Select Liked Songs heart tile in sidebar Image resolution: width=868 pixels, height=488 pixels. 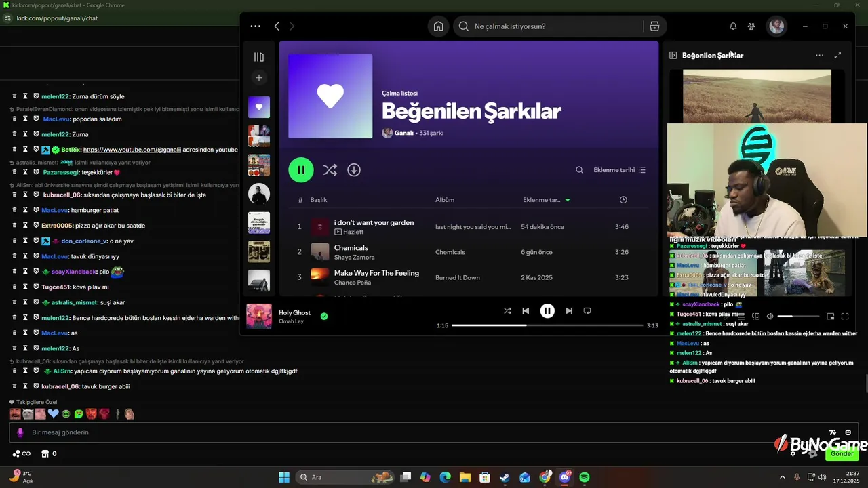point(259,107)
